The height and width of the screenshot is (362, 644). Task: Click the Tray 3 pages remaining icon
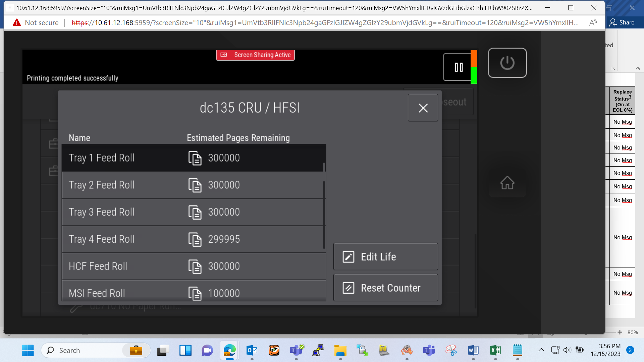(195, 213)
